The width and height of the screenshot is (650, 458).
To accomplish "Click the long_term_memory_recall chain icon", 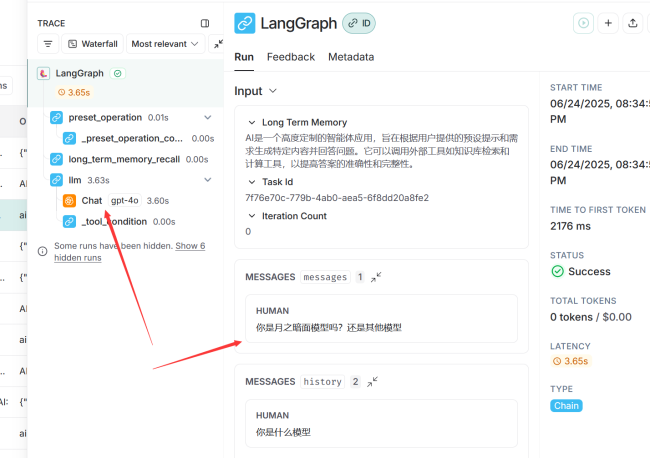I will pyautogui.click(x=56, y=159).
